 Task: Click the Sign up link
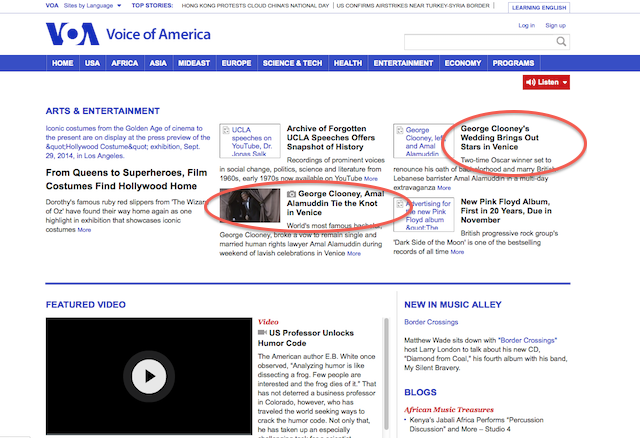coord(556,25)
